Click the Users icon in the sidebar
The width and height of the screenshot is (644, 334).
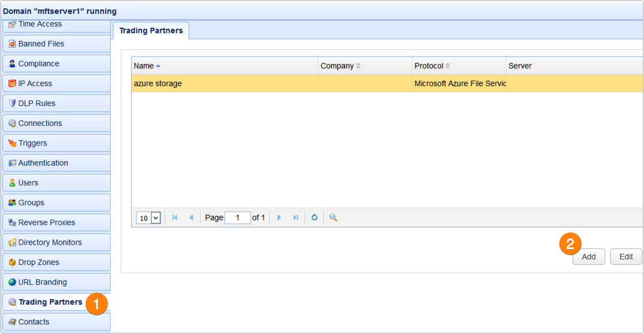point(12,183)
